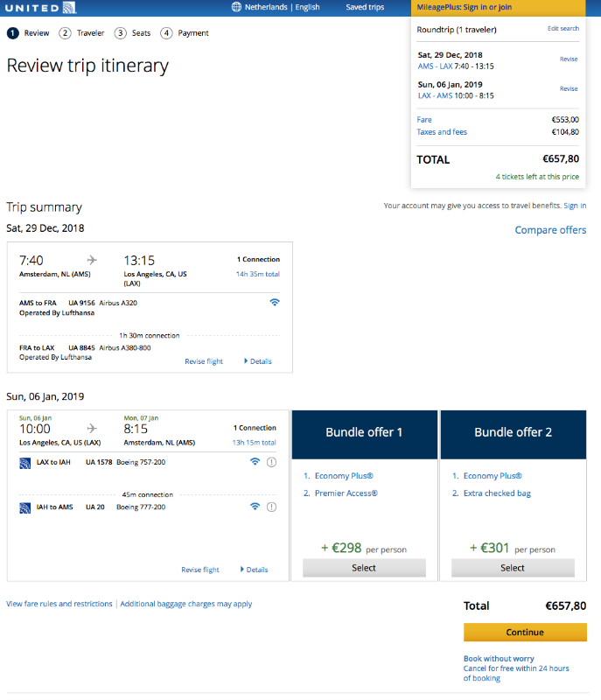Click Wi-Fi icon on LAX to IAH flight

tap(255, 462)
